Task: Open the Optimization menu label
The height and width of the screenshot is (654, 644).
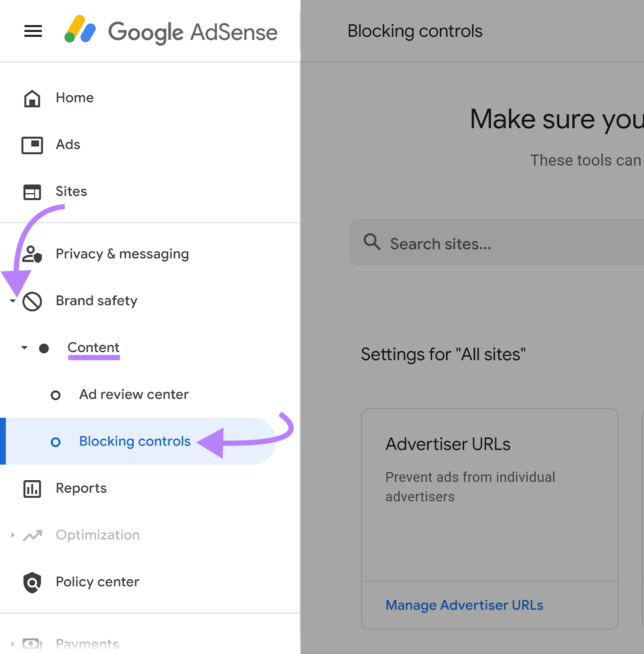Action: (x=98, y=535)
